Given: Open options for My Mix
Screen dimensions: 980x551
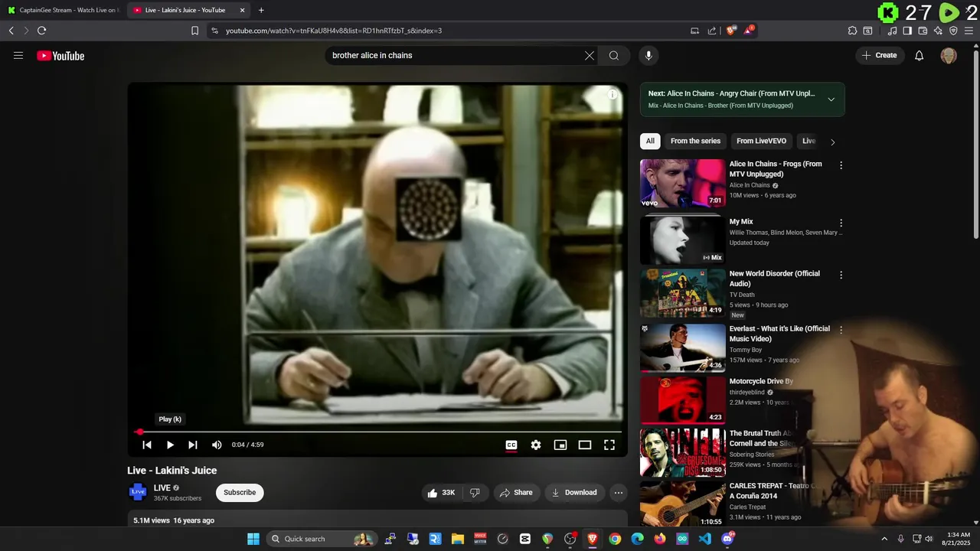Looking at the screenshot, I should (841, 223).
